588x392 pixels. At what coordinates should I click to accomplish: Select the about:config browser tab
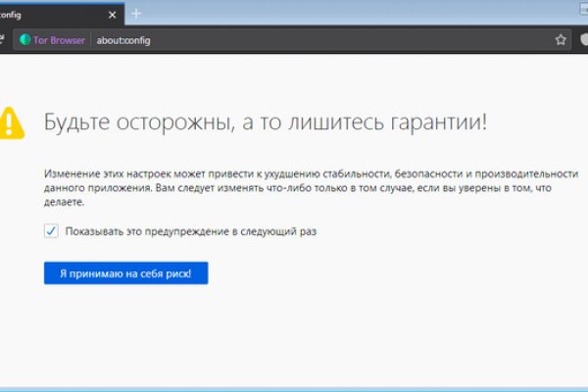[x=49, y=13]
